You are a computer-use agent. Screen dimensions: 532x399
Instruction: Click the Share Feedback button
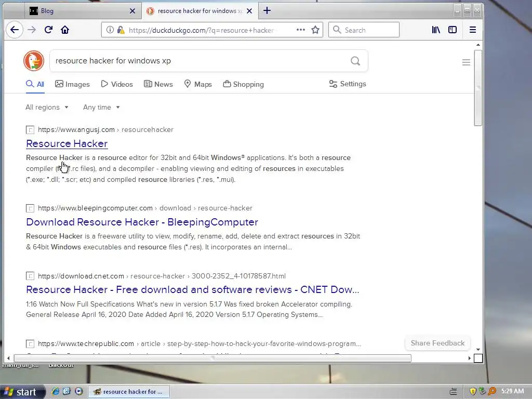[x=437, y=343]
